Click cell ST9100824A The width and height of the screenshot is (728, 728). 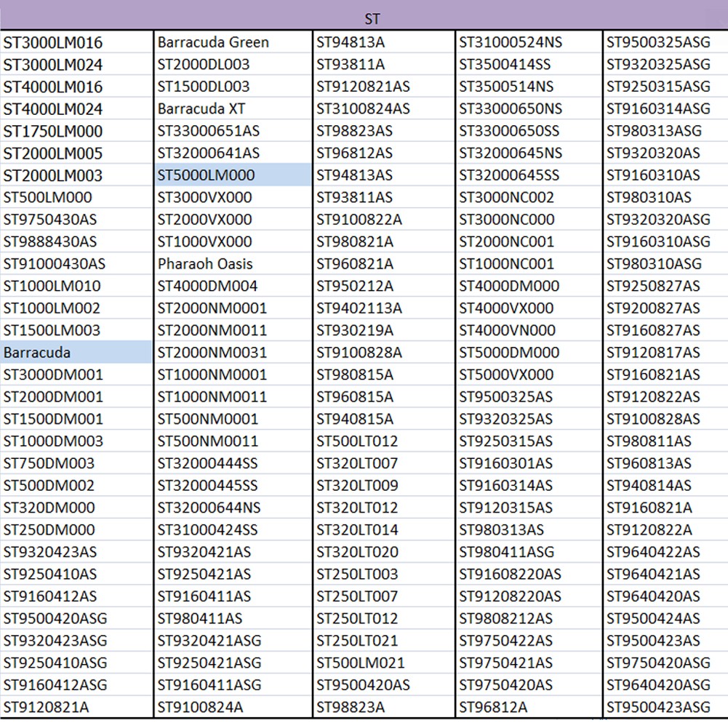coord(233,707)
